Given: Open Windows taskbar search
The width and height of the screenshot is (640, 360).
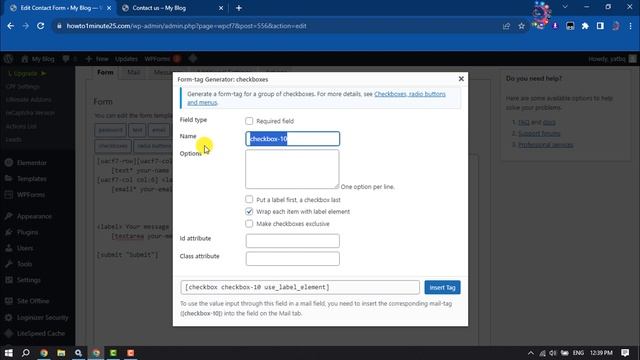Looking at the screenshot, I should (x=25, y=353).
